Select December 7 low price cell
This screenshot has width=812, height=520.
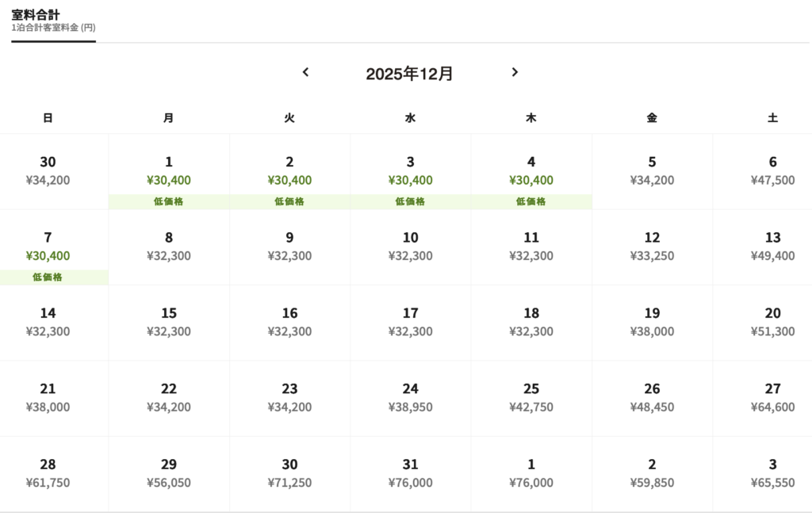tap(54, 247)
